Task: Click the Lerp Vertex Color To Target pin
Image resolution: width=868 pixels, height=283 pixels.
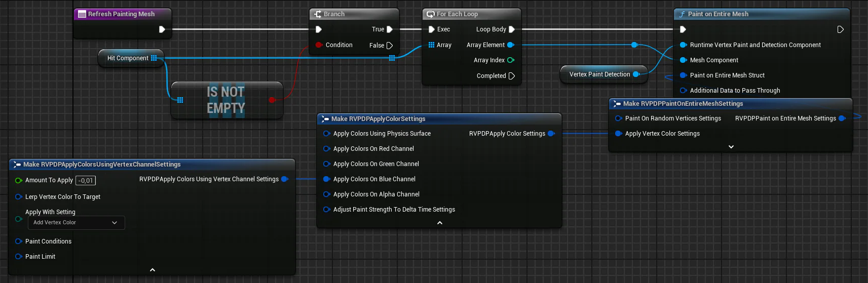Action: [x=19, y=197]
